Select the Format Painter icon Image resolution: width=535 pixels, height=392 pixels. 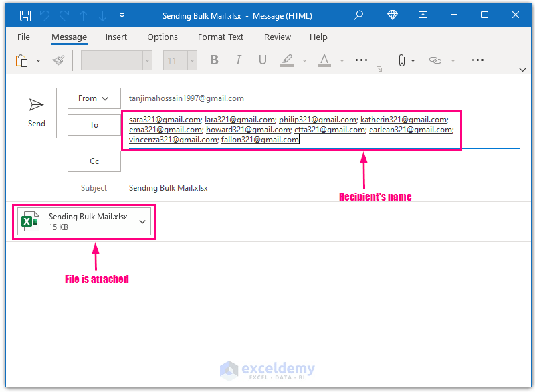pos(59,60)
